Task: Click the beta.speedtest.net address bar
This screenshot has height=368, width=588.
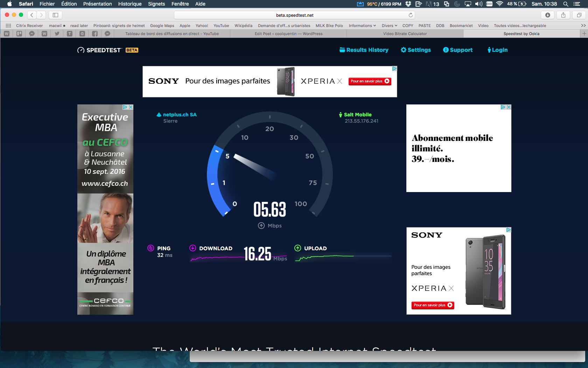Action: tap(294, 15)
